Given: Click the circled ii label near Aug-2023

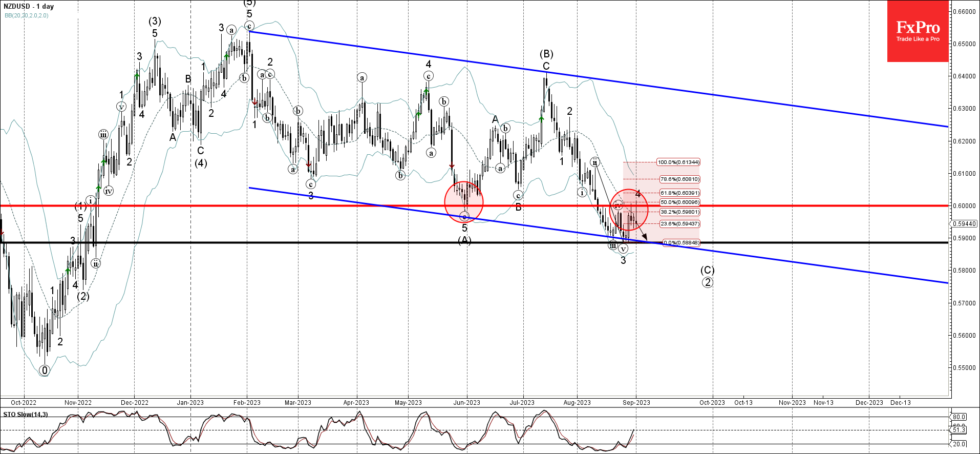Looking at the screenshot, I should (594, 162).
